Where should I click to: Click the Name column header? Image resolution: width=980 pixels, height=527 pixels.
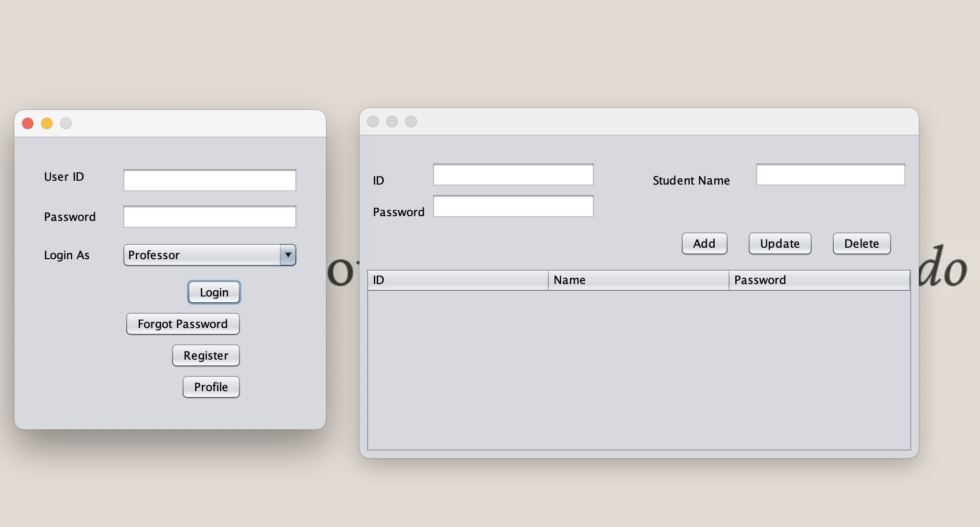(x=638, y=280)
